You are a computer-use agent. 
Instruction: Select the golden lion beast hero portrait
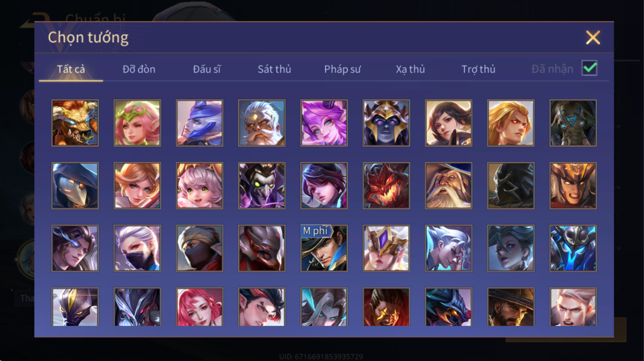pyautogui.click(x=75, y=123)
